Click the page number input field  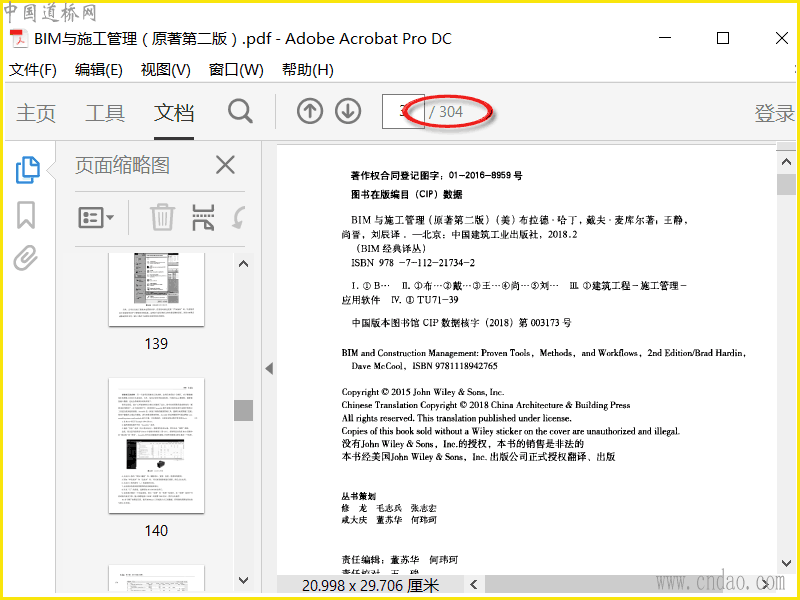click(403, 111)
